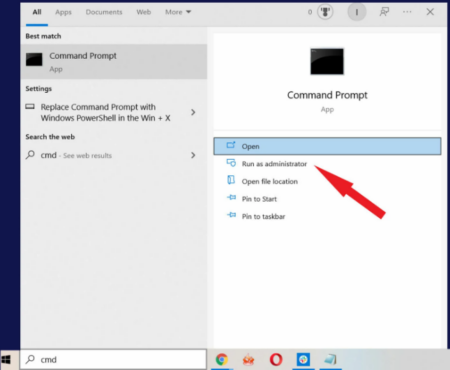Viewport: 450px width, 370px height.
Task: Click the Command Prompt black icon in results
Action: click(34, 60)
